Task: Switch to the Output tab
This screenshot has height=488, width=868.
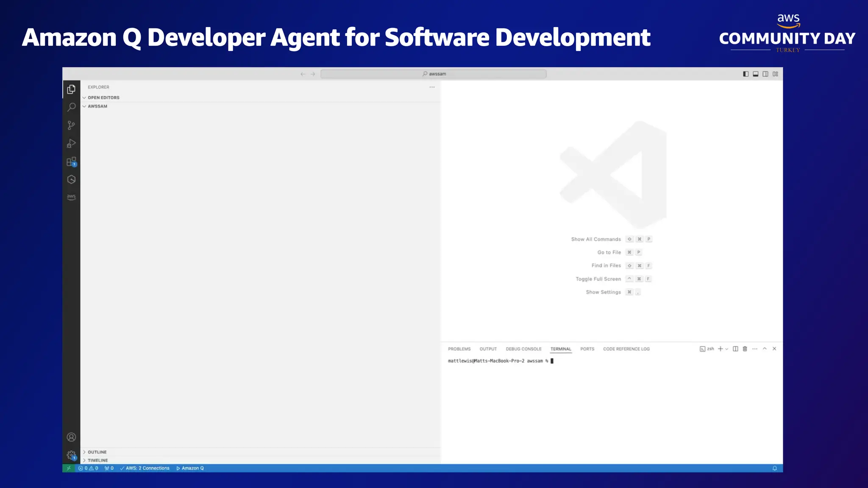Action: point(488,349)
